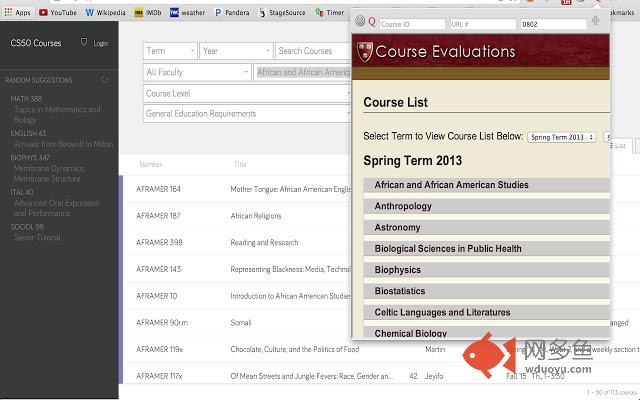Click the Login link

99,44
